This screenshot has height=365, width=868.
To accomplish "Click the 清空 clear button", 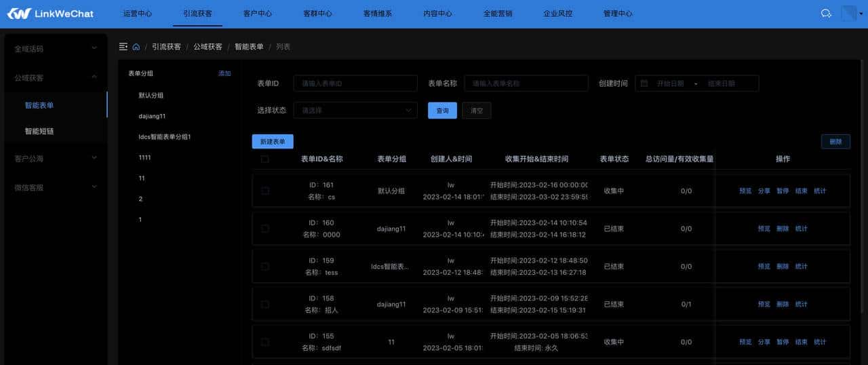I will (477, 111).
